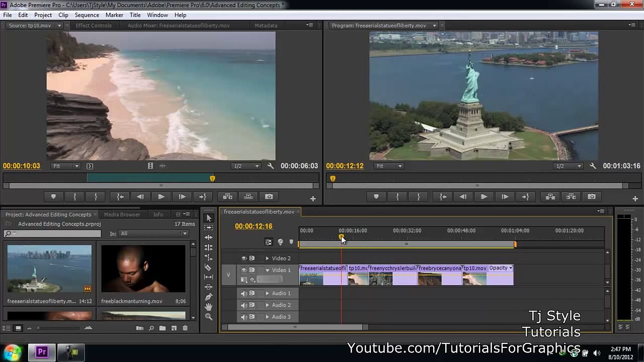
Task: Click Drag Video Only filmstrip icon in Source
Action: 150,166
